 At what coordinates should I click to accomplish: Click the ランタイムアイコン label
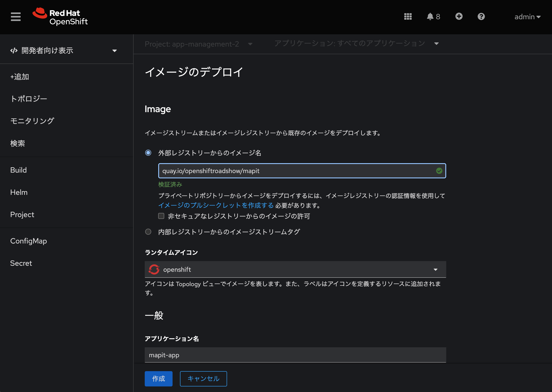tap(171, 253)
